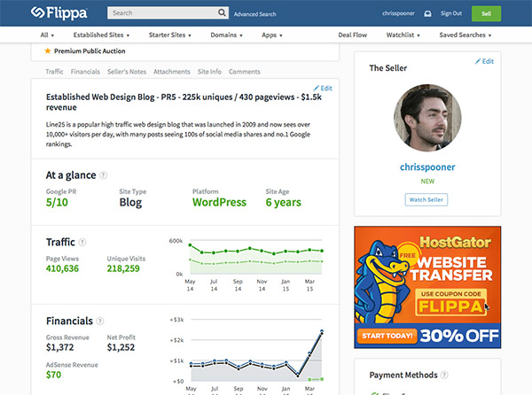Expand the Starter Sites dropdown
This screenshot has width=532, height=395.
click(x=170, y=35)
